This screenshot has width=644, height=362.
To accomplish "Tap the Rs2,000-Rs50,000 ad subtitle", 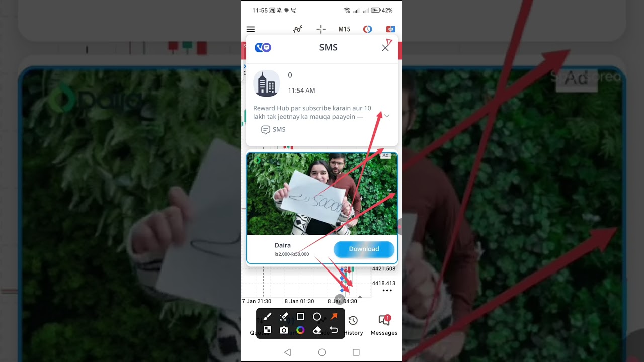I will pyautogui.click(x=292, y=254).
